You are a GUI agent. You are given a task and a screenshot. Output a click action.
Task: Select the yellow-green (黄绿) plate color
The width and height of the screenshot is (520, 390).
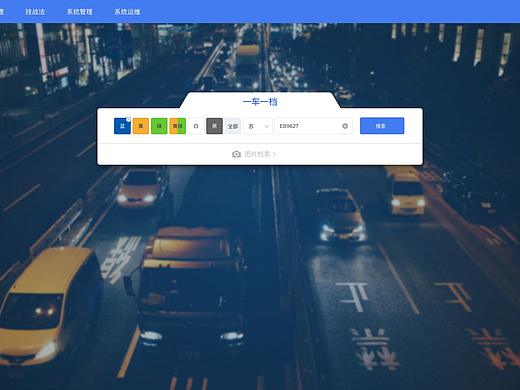(x=177, y=126)
